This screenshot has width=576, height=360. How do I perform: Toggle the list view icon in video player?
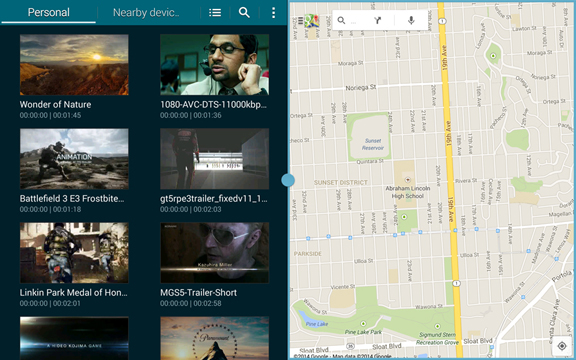(x=215, y=13)
